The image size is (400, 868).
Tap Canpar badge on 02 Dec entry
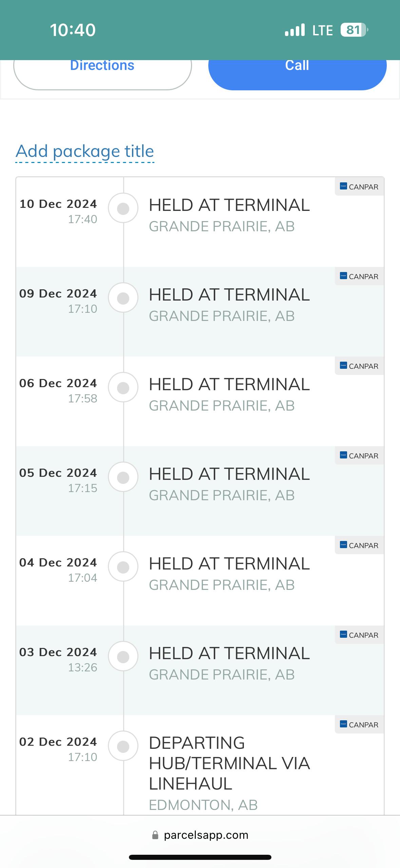pos(359,725)
